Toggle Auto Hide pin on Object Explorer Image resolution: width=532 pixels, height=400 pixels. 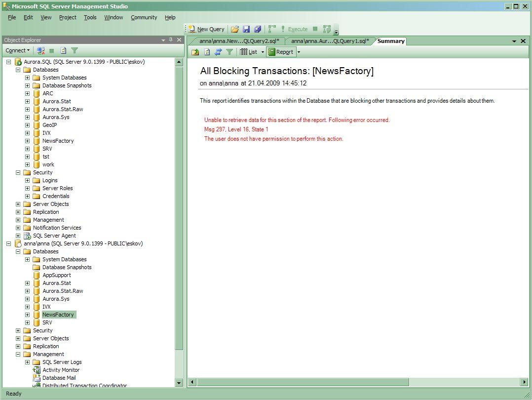[171, 40]
